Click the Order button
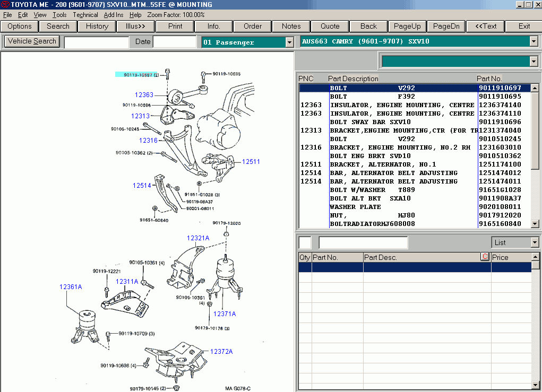This screenshot has height=392, width=542. click(x=252, y=26)
